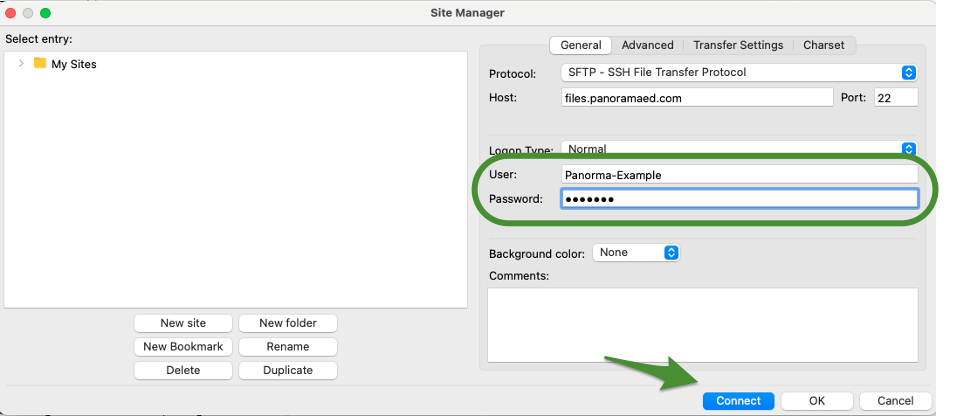
Task: Switch to the Advanced tab
Action: pyautogui.click(x=647, y=45)
